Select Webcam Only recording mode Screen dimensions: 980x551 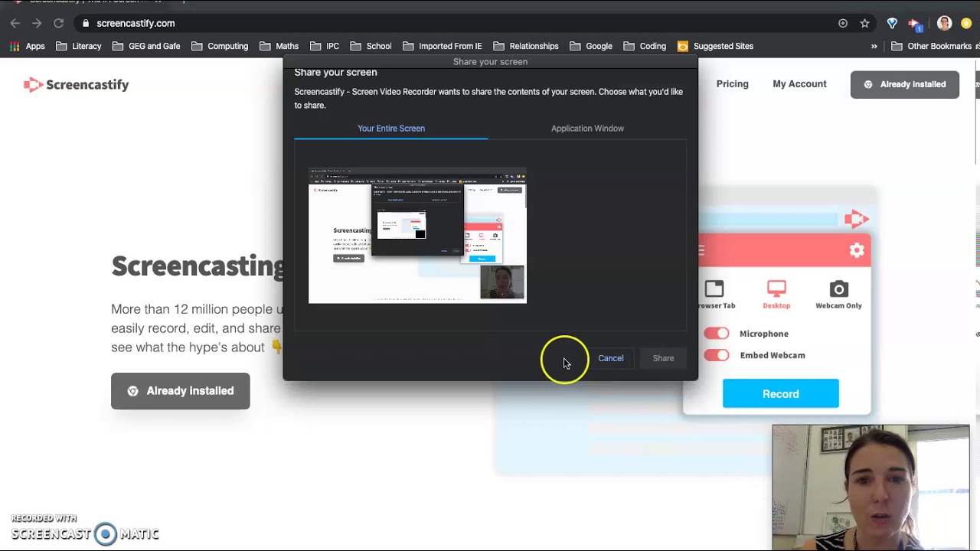[838, 295]
